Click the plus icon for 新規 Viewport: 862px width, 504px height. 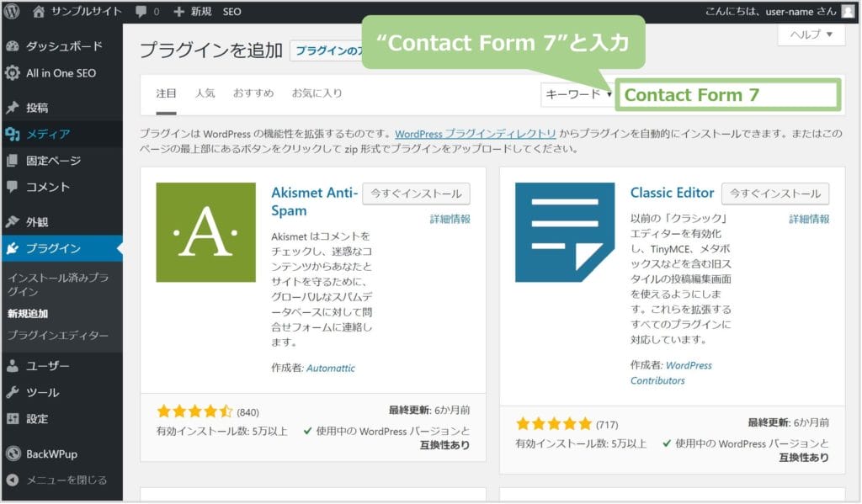click(178, 11)
